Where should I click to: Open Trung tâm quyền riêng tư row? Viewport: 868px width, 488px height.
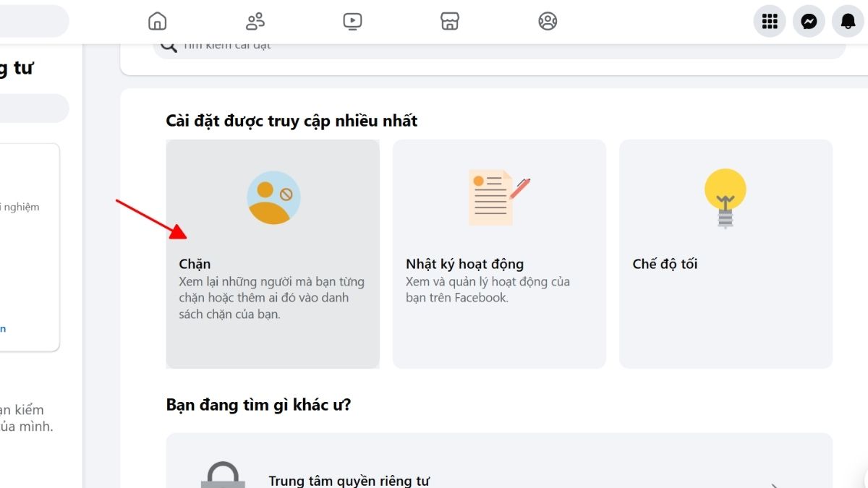[x=499, y=461]
